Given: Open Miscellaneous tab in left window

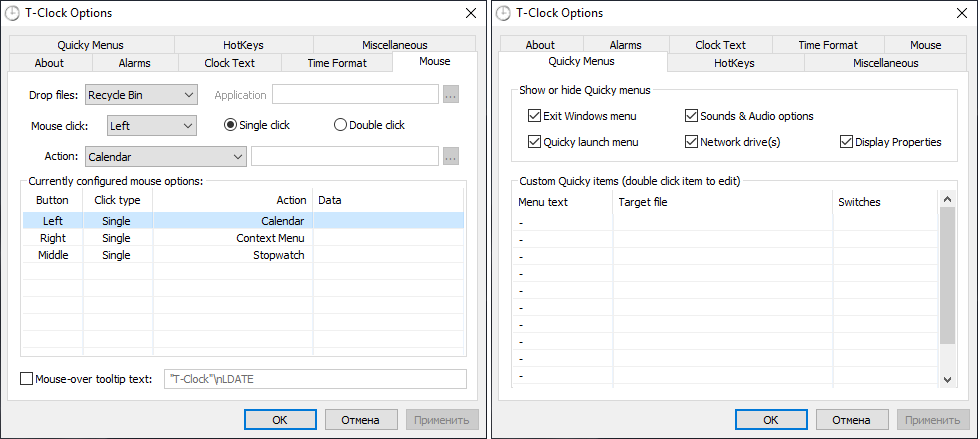Looking at the screenshot, I should tap(394, 45).
